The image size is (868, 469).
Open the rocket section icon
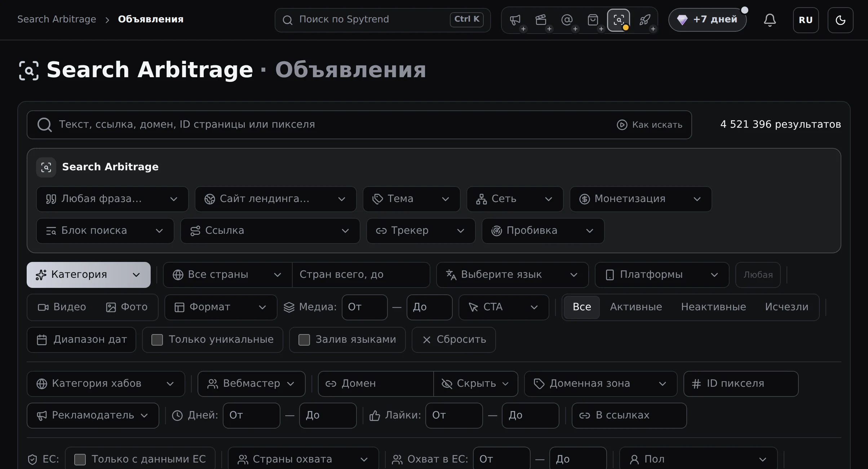[x=645, y=20]
